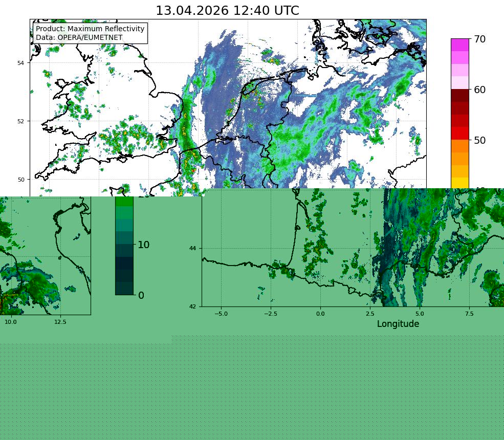Click the latitude tick label 42
Screen dimensions: 504x440
tap(192, 306)
